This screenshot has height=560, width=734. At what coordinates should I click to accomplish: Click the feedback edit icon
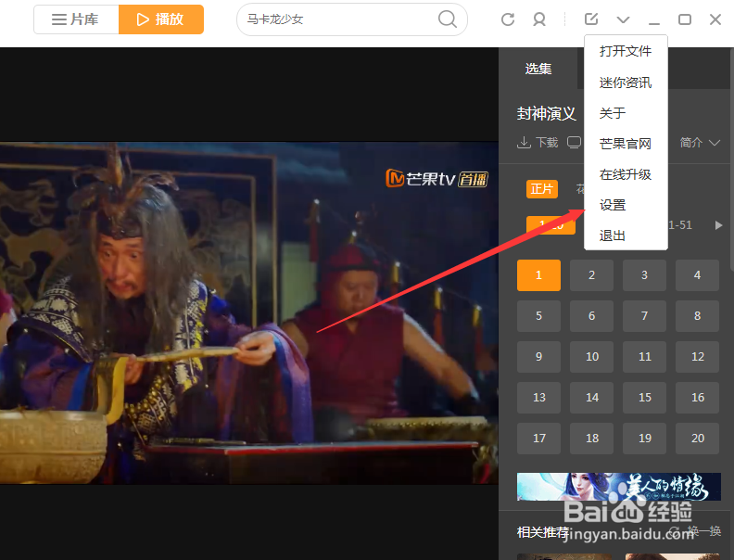click(591, 19)
